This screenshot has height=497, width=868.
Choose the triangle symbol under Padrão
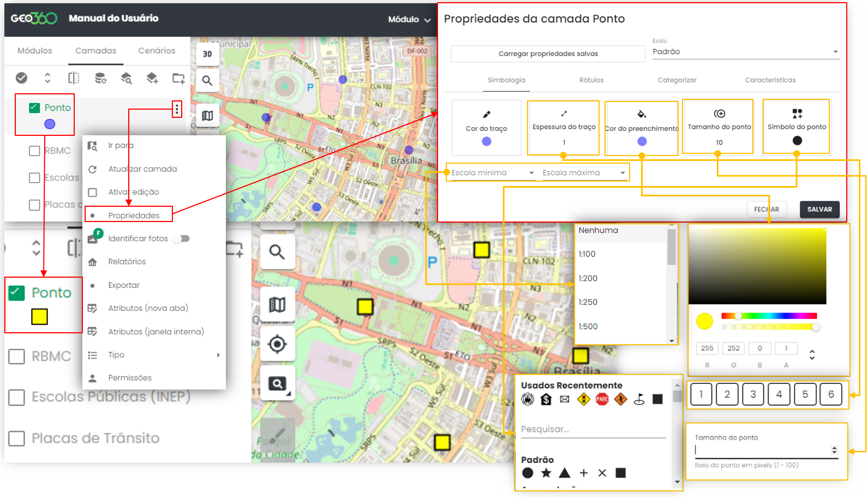point(565,473)
